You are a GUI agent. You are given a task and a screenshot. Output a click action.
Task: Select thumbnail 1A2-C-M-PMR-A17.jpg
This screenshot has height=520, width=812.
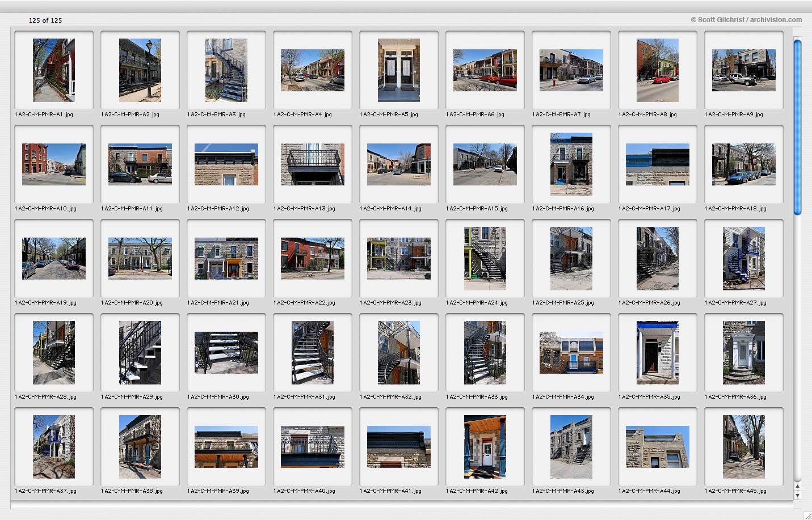(658, 164)
